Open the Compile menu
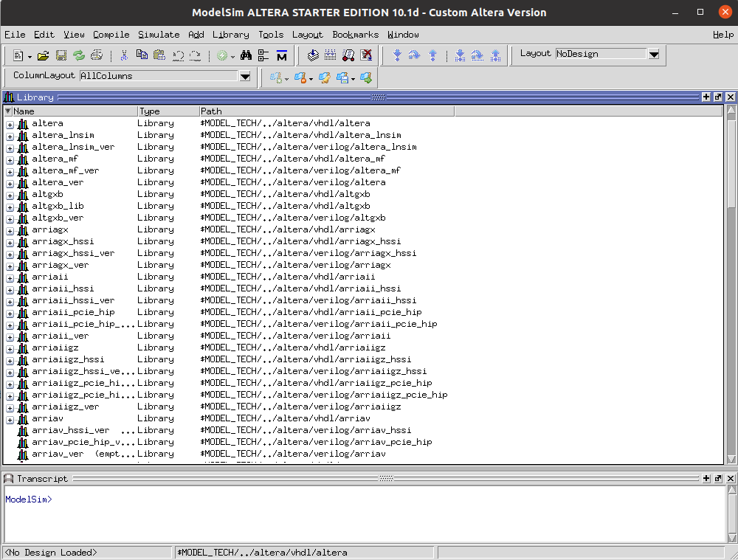This screenshot has height=560, width=738. coord(111,35)
